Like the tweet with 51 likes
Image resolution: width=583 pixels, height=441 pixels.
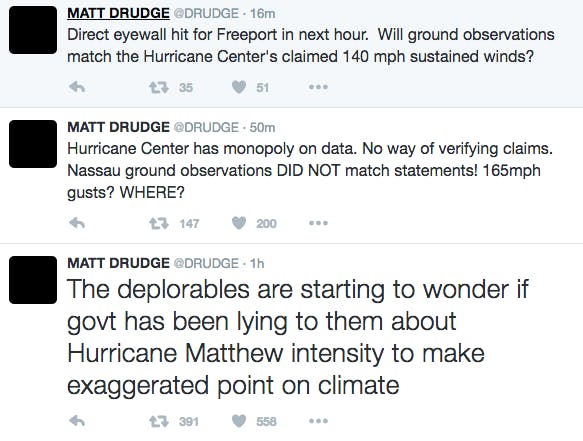(x=239, y=87)
